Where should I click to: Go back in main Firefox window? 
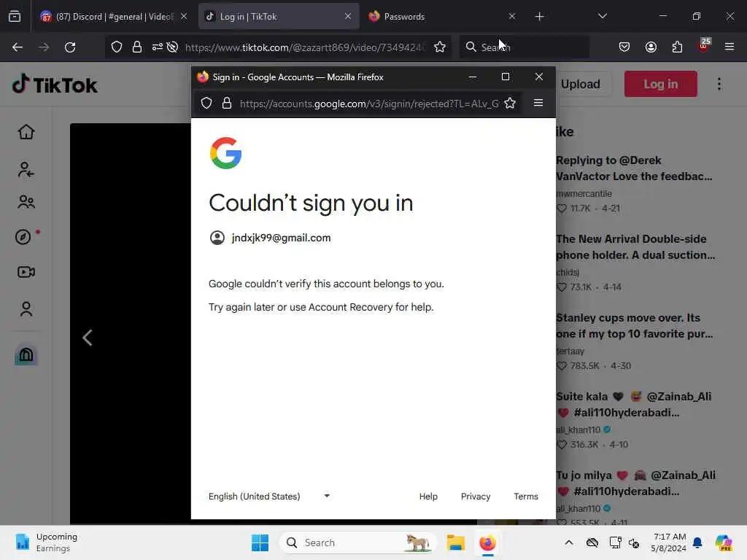pyautogui.click(x=18, y=47)
